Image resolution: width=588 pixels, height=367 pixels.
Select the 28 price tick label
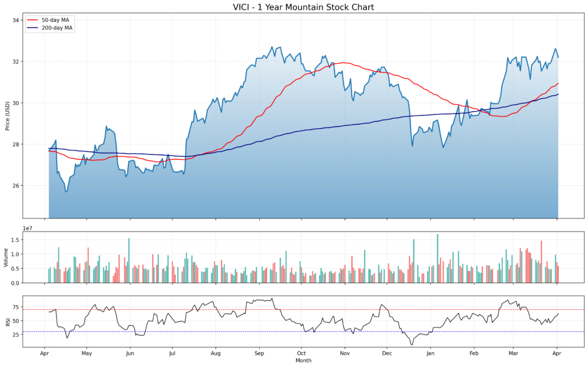coord(15,144)
